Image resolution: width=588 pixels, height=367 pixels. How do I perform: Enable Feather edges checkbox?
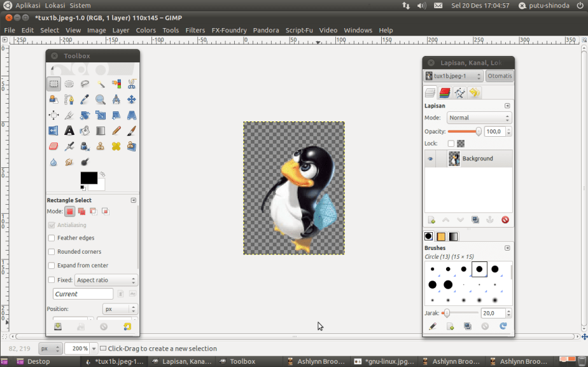point(52,238)
